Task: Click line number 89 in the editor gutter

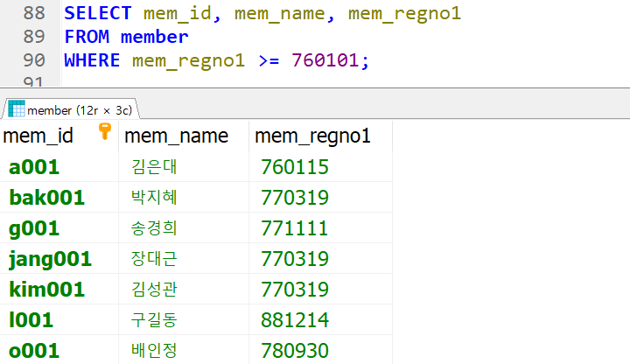Action: pyautogui.click(x=34, y=37)
